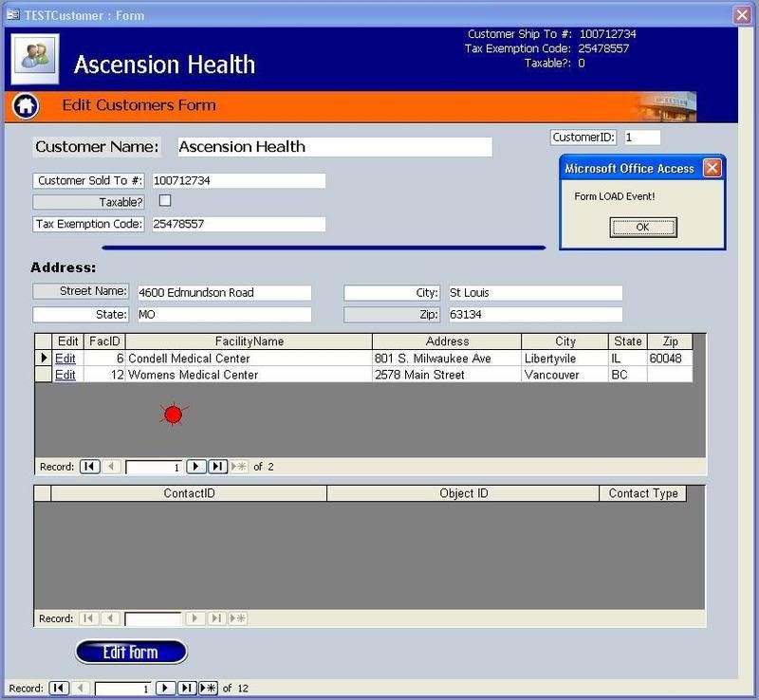The width and height of the screenshot is (759, 700).
Task: Click the FacilityName column header
Action: click(x=249, y=341)
